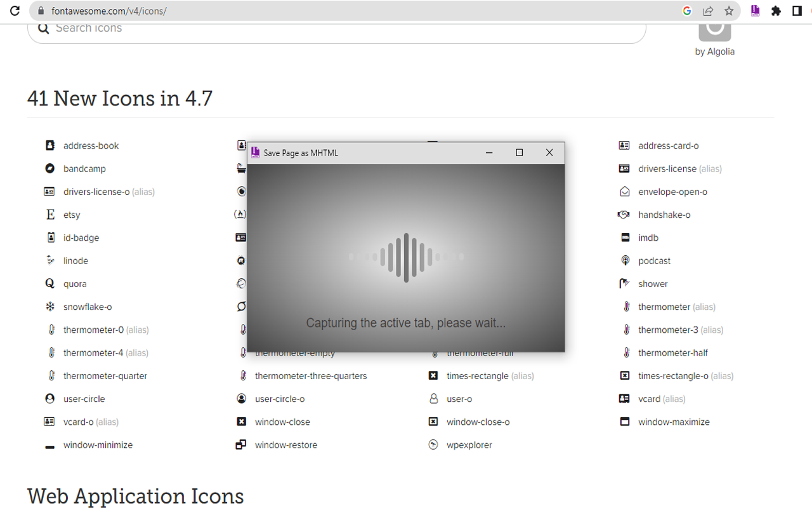Close the Save Page as MHTML popup
The image size is (812, 508).
tap(549, 152)
